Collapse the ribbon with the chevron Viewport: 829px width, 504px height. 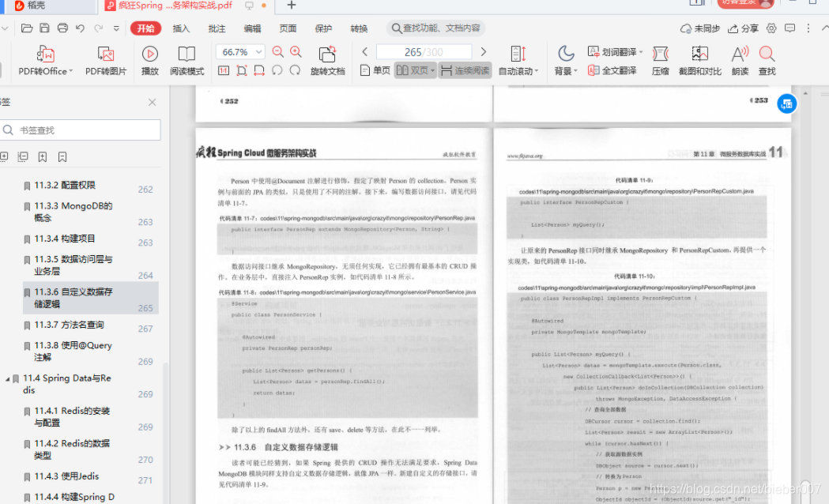pos(825,28)
